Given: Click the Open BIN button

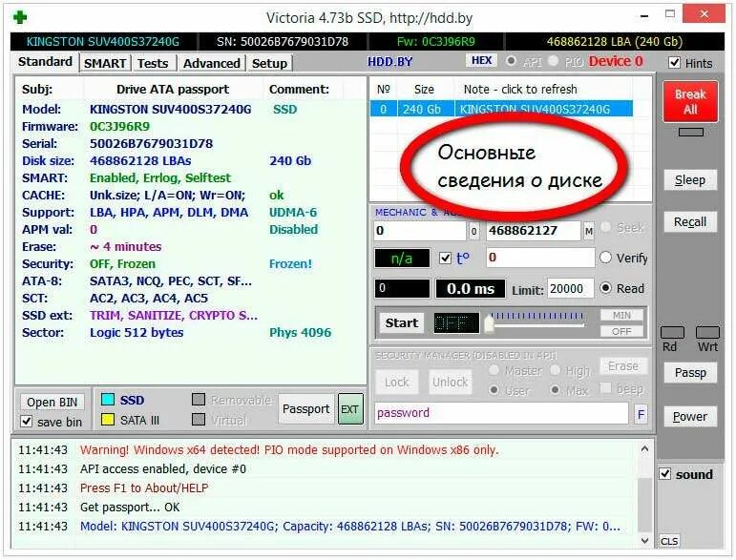Looking at the screenshot, I should (x=53, y=403).
